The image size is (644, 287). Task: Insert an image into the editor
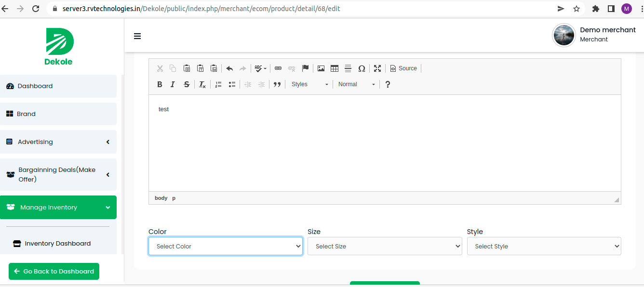click(x=321, y=68)
